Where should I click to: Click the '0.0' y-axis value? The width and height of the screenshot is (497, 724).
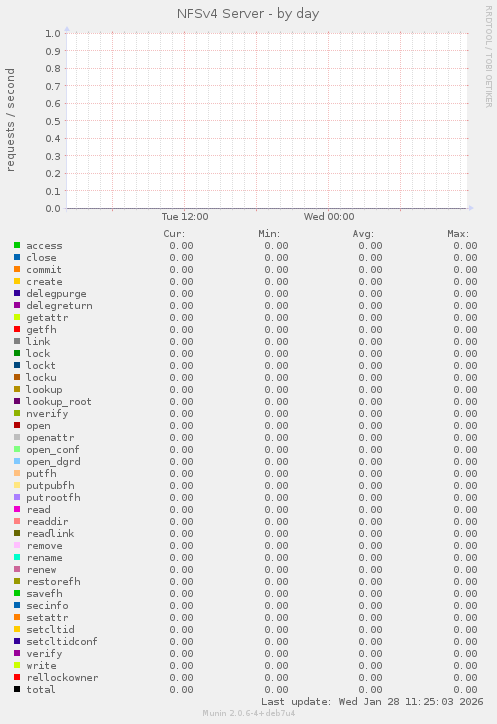point(53,208)
